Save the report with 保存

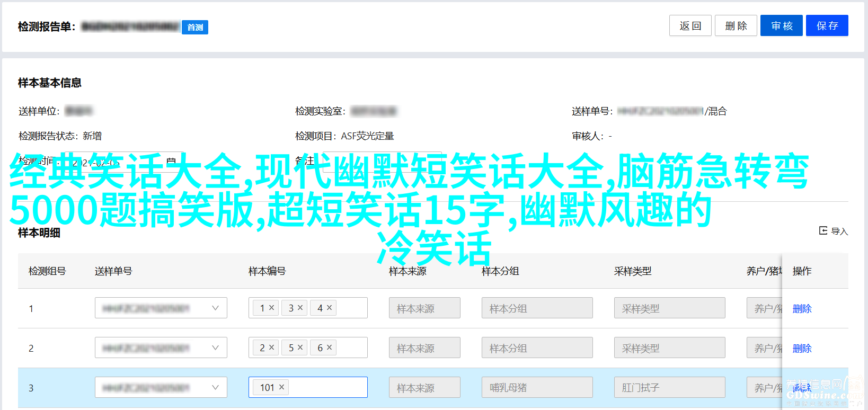pos(827,25)
